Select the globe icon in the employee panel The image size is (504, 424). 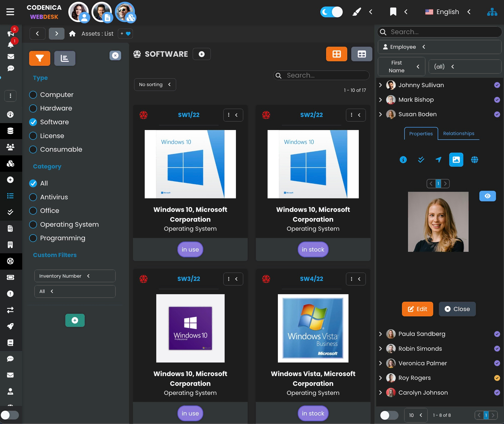click(x=475, y=160)
